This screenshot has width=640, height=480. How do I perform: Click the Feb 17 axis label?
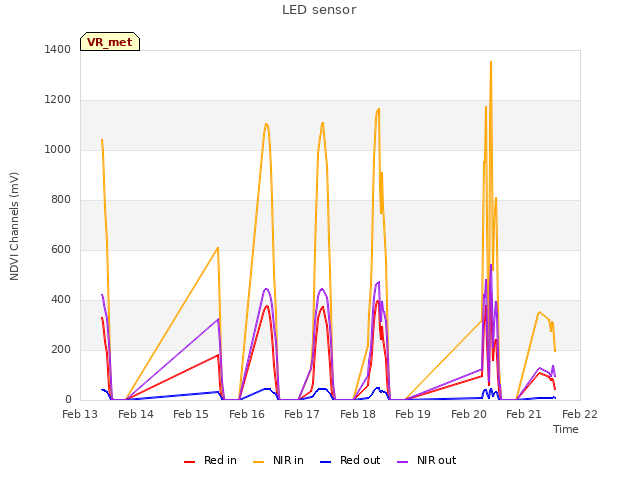[302, 414]
